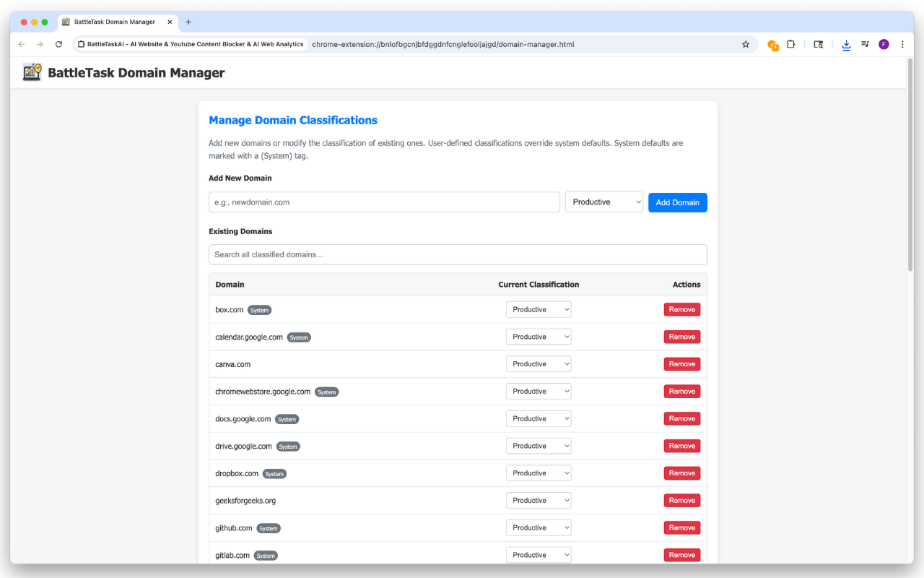Click the BattleTask logo icon in header

[32, 72]
